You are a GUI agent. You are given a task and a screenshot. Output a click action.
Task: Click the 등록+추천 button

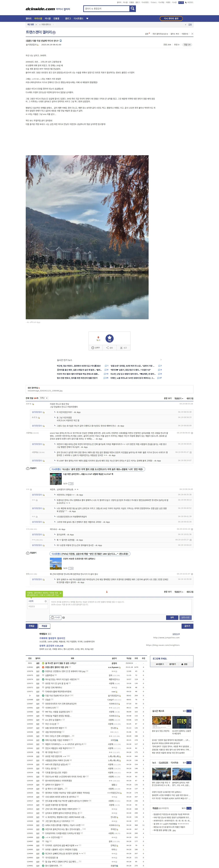(x=185, y=618)
